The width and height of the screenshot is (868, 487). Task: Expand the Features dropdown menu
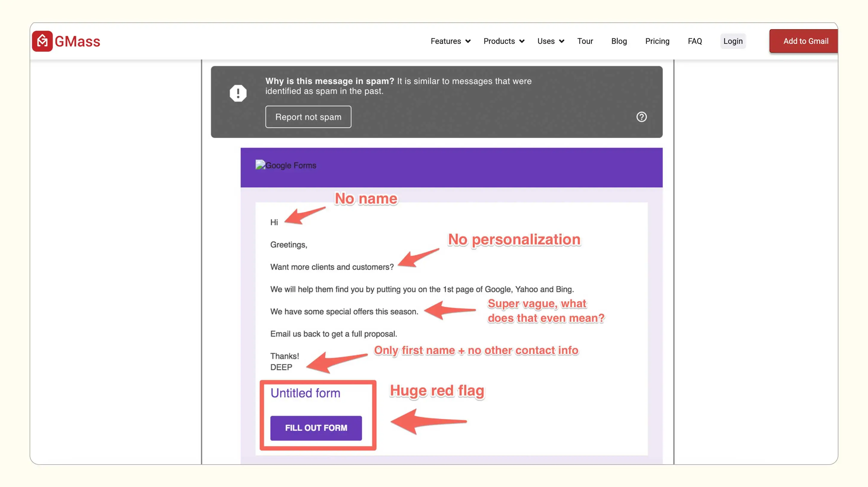445,41
